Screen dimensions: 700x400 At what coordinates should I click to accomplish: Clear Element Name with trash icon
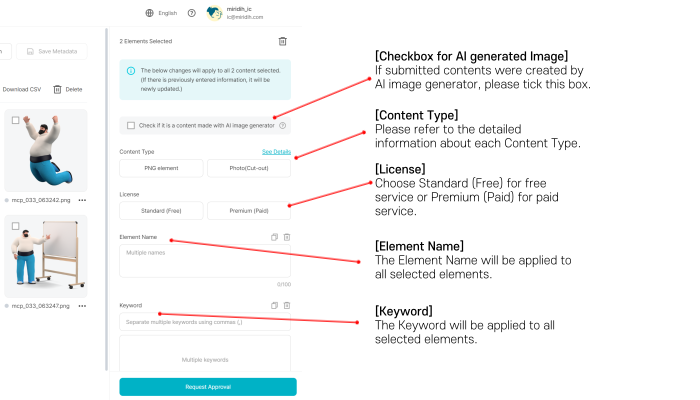pos(286,237)
